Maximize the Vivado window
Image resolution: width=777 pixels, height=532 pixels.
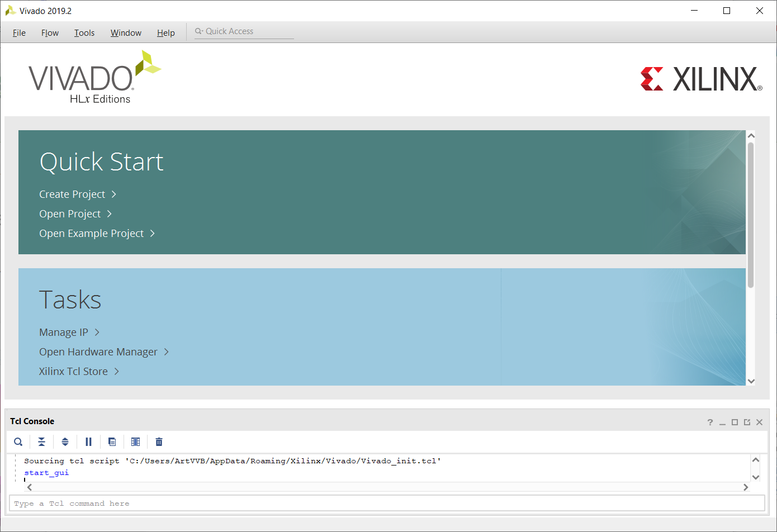coord(727,11)
